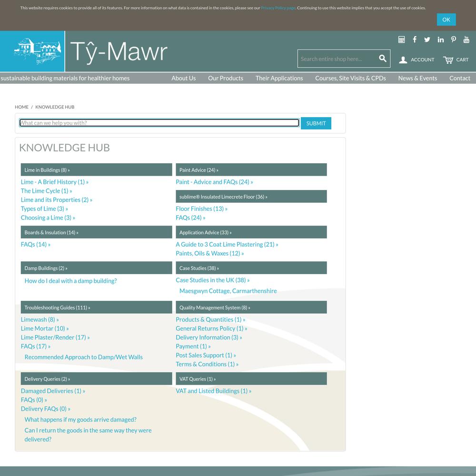Open Quality Management System (8) header
Screen dimensions: 476x476
click(x=251, y=307)
